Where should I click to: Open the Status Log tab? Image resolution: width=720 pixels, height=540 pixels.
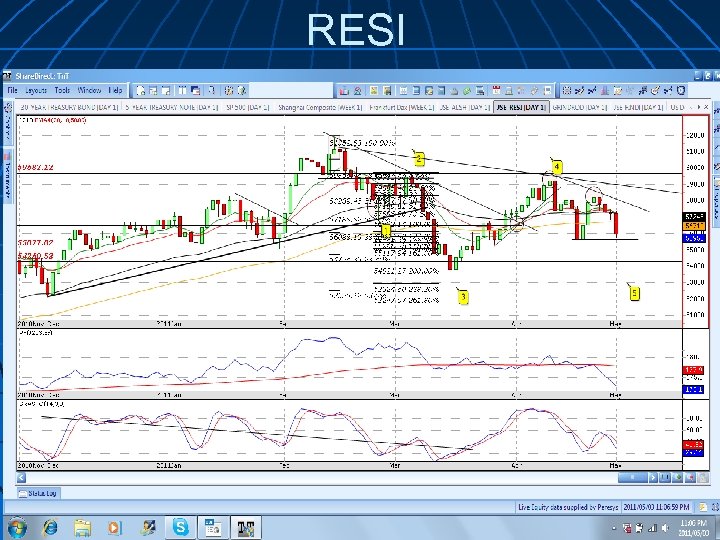click(38, 493)
